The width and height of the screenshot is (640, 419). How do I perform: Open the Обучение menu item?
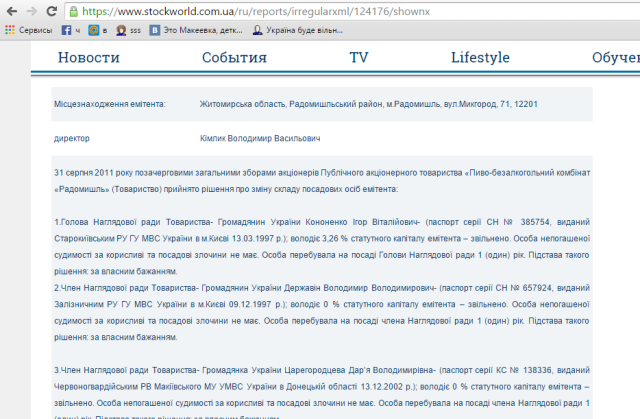(x=614, y=57)
